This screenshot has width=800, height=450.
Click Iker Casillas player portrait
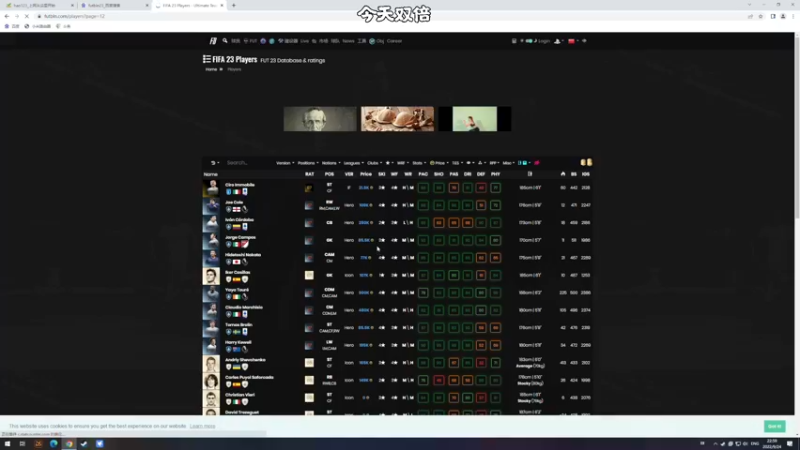pyautogui.click(x=211, y=276)
